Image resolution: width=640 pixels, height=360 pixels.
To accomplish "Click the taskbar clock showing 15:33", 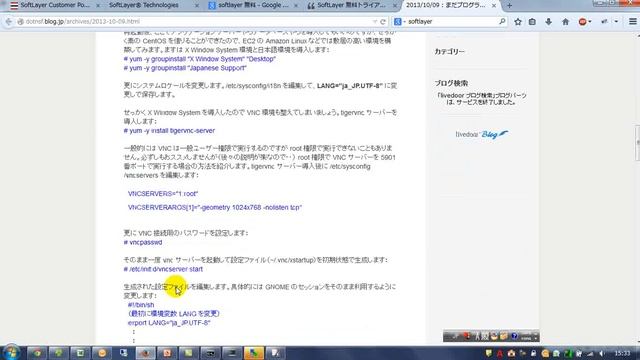I will point(622,353).
